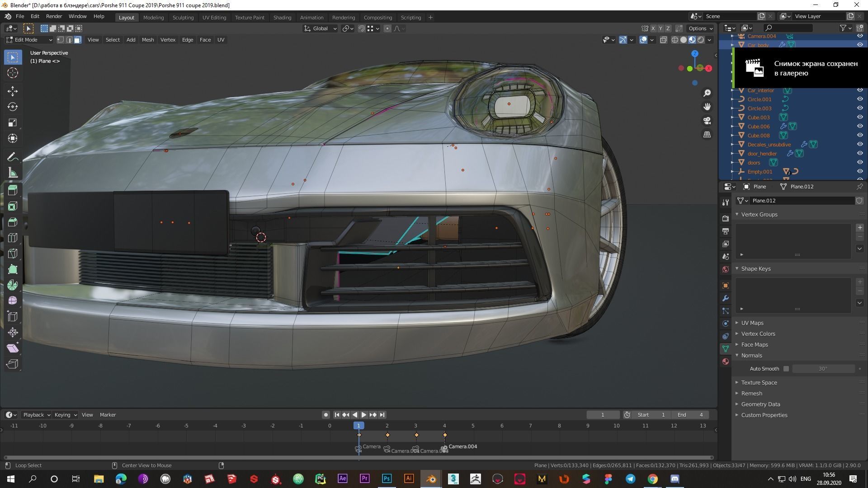Hide Decales_unsubdive via eye icon
Image resolution: width=868 pixels, height=488 pixels.
pyautogui.click(x=860, y=145)
